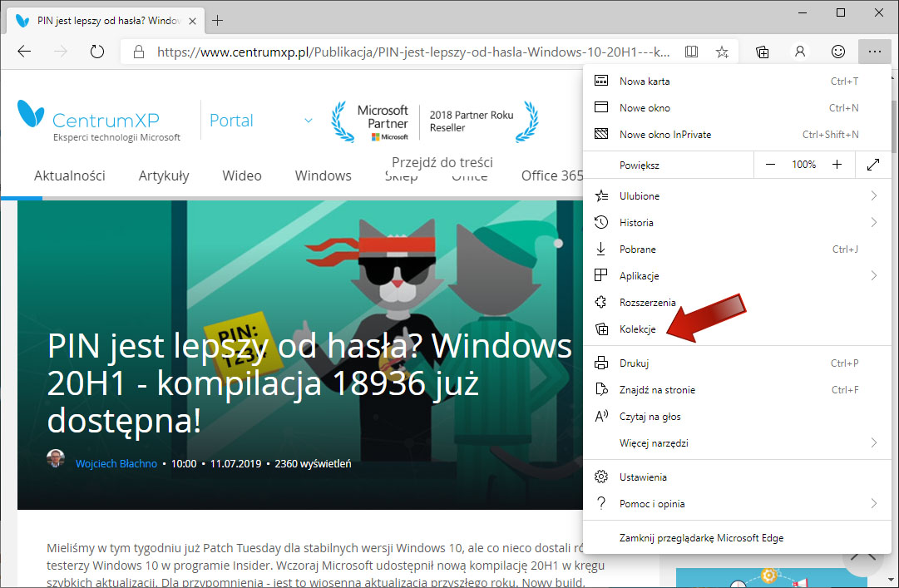Click the Nowe okno window icon
The height and width of the screenshot is (588, 899).
coord(601,107)
